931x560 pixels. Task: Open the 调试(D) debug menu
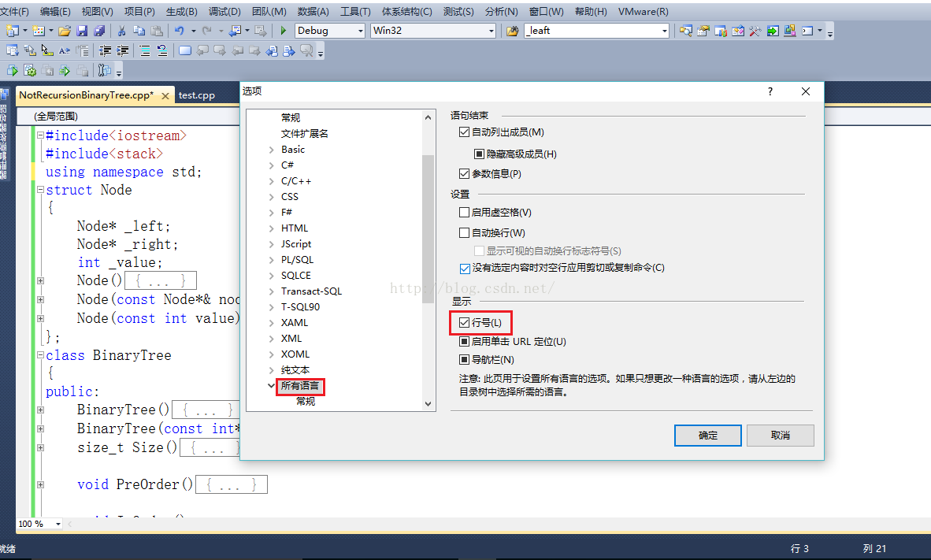(224, 11)
